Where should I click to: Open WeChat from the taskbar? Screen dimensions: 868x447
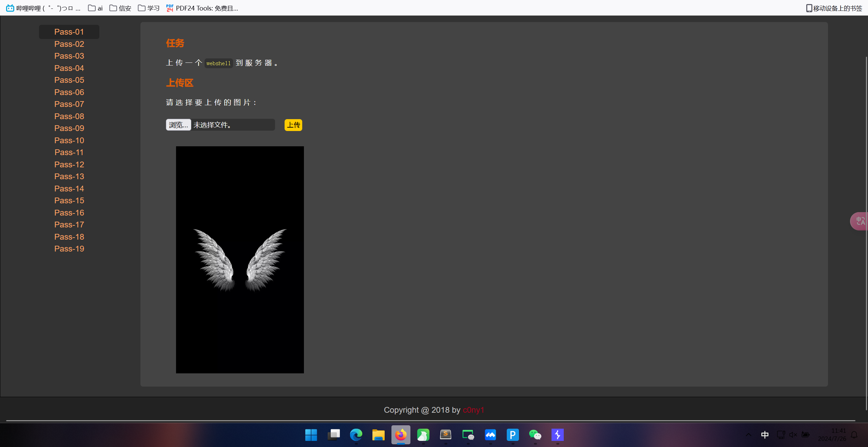[x=535, y=435]
